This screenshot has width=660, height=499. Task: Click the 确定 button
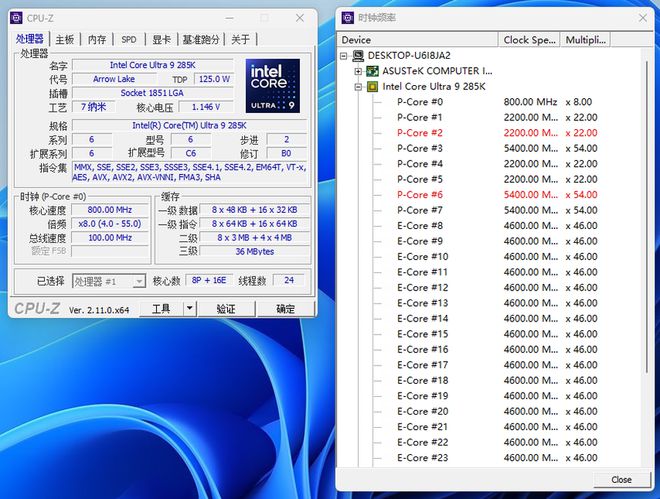point(285,309)
